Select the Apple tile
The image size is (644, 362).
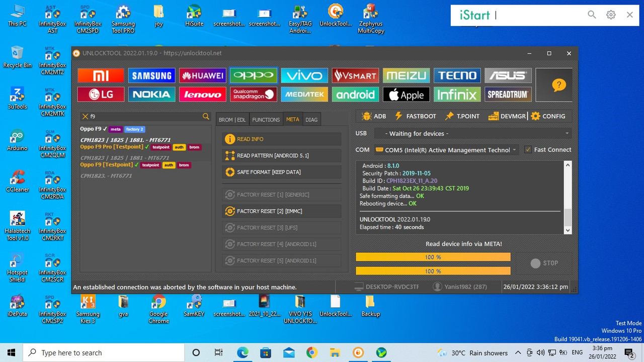coord(406,94)
